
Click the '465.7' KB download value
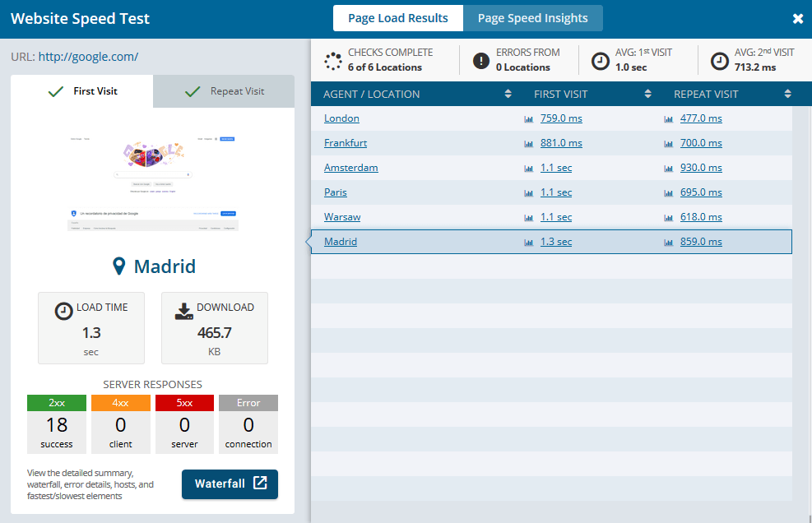click(x=215, y=332)
